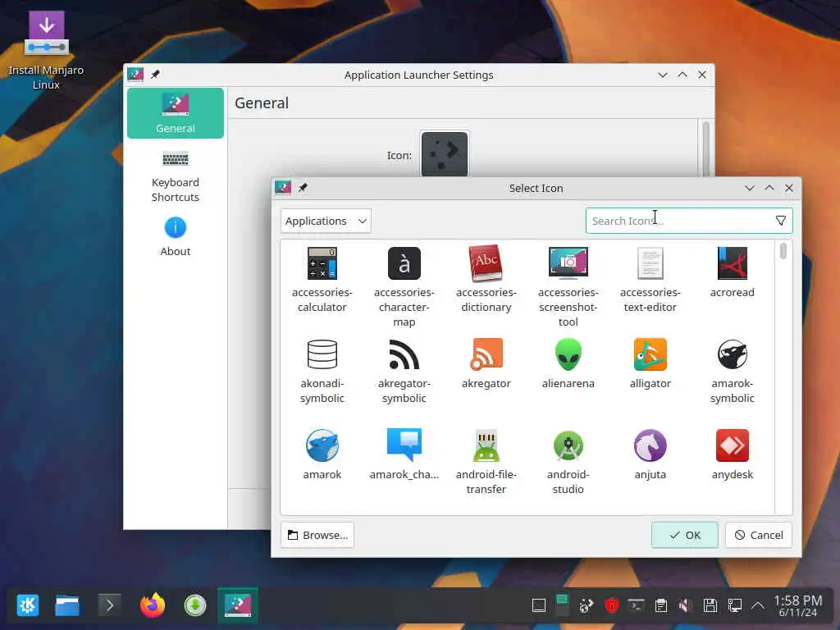The width and height of the screenshot is (840, 630).
Task: Select the amarok_cha... chat bubble icon
Action: click(x=404, y=445)
